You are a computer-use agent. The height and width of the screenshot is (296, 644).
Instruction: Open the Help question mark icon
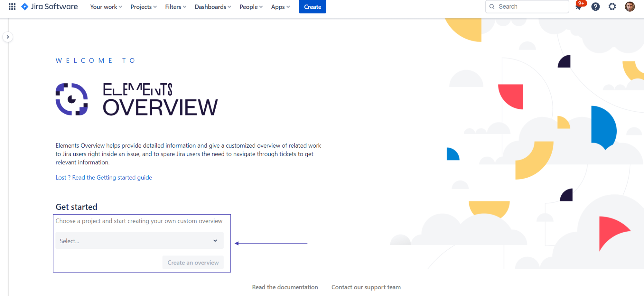coord(595,7)
